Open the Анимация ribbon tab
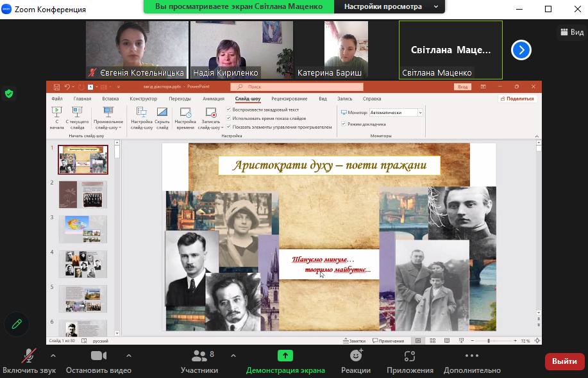588x378 pixels. click(213, 99)
